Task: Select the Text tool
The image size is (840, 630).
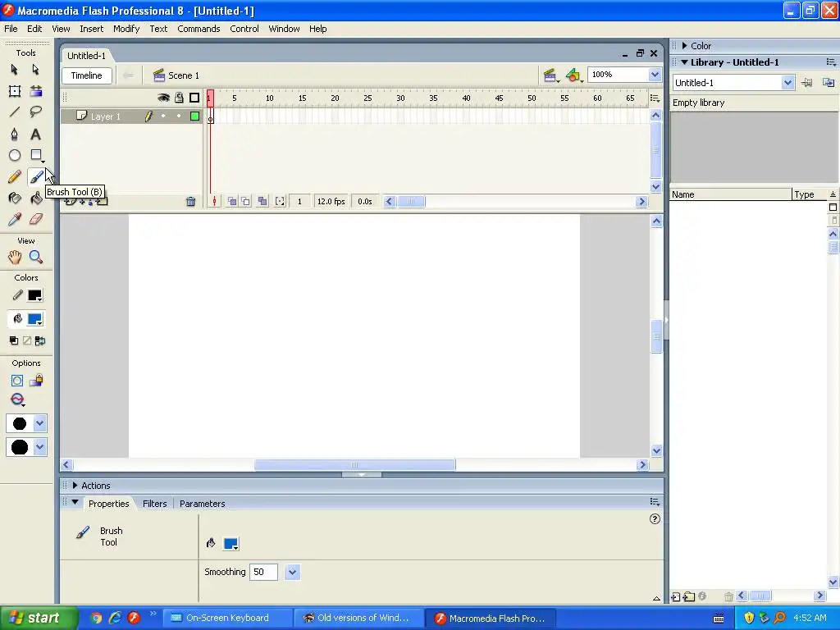Action: click(x=35, y=134)
